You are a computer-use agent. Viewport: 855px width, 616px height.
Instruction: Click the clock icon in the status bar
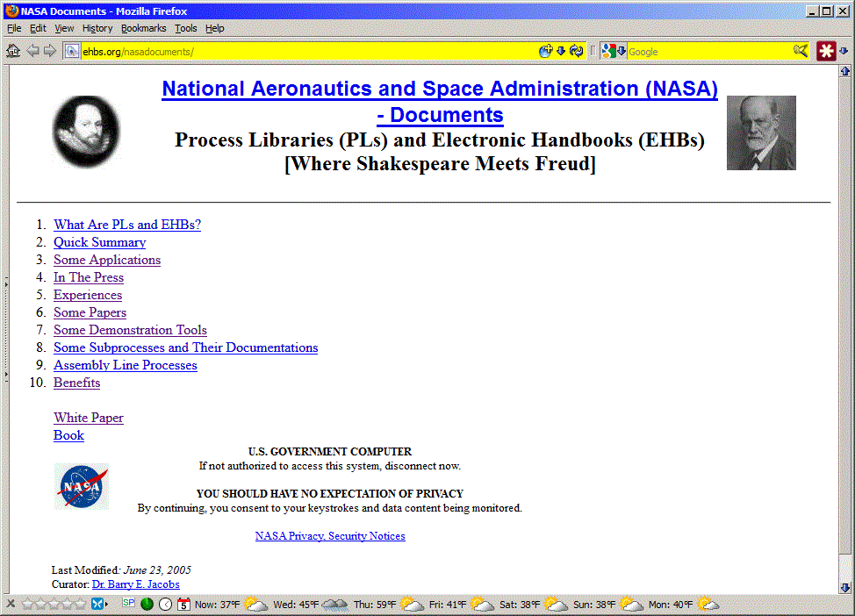[x=165, y=604]
